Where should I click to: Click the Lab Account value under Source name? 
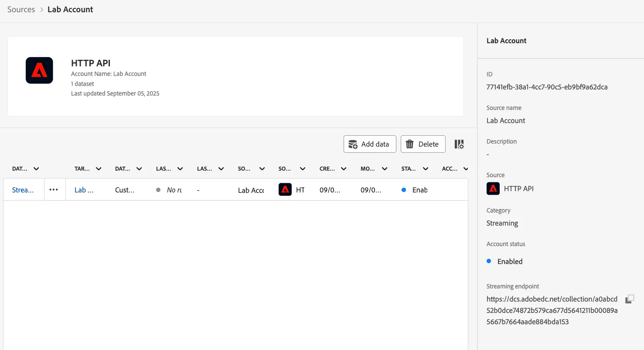pos(506,120)
